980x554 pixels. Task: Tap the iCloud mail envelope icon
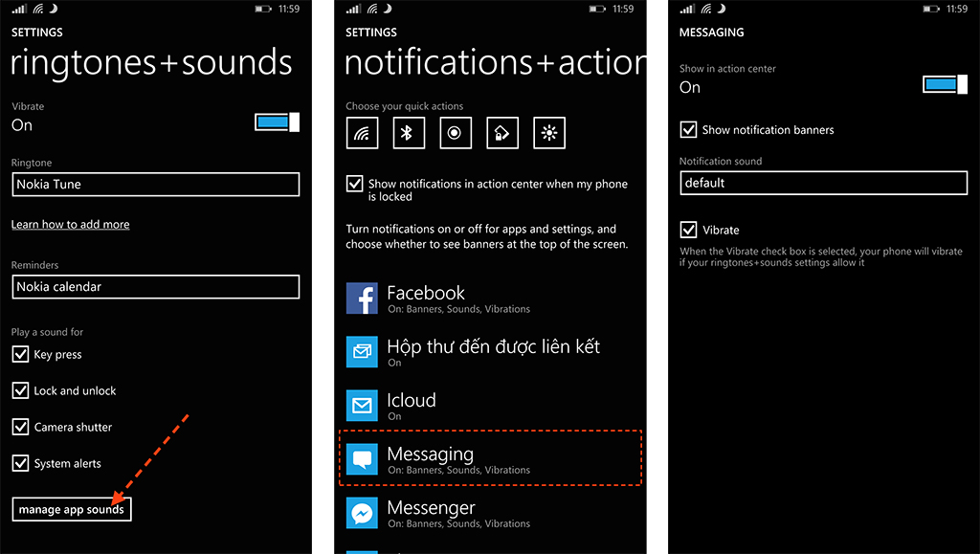[363, 407]
